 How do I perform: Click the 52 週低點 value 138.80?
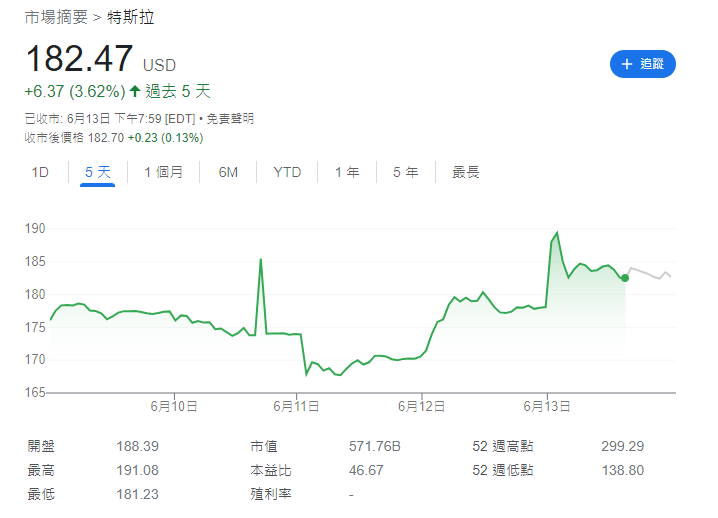point(623,470)
